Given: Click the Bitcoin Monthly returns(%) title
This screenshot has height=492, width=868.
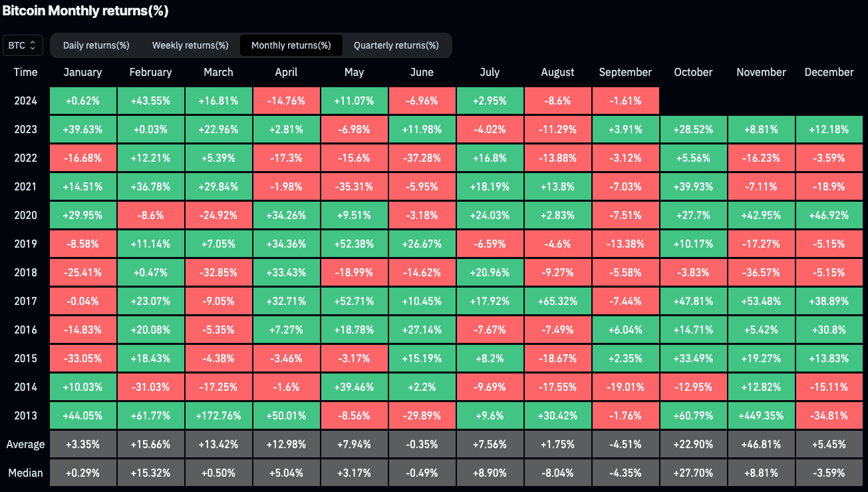Looking at the screenshot, I should 85,11.
